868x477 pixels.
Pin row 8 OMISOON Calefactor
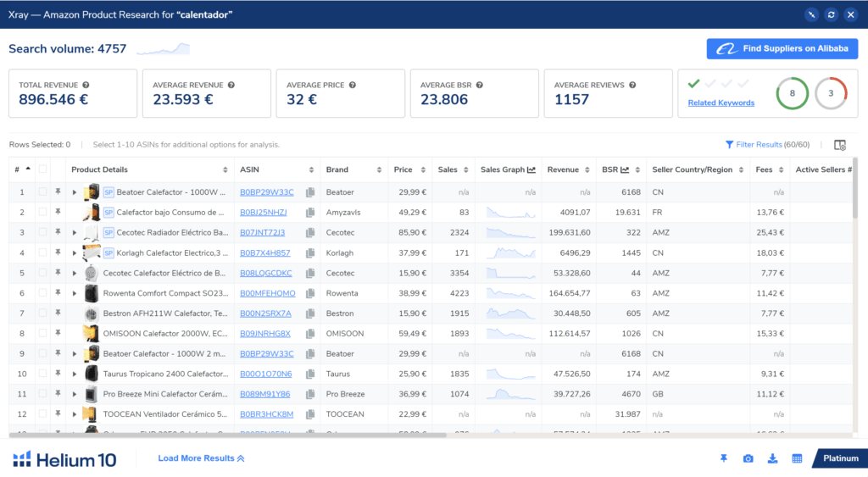[x=58, y=333]
